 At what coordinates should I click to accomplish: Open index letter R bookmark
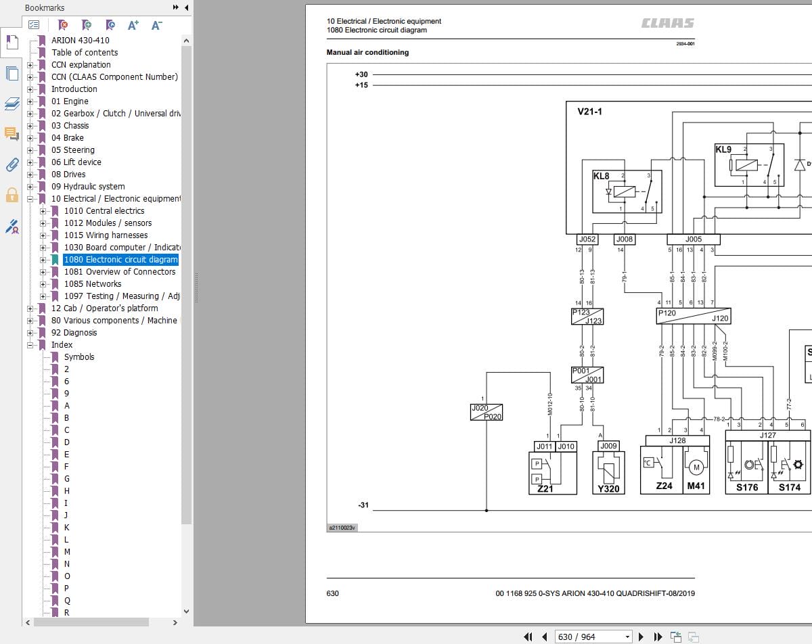tap(67, 613)
